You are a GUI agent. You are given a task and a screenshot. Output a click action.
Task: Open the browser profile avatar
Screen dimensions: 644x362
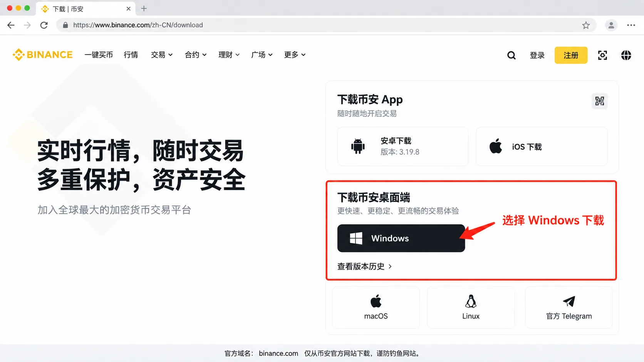(x=611, y=25)
